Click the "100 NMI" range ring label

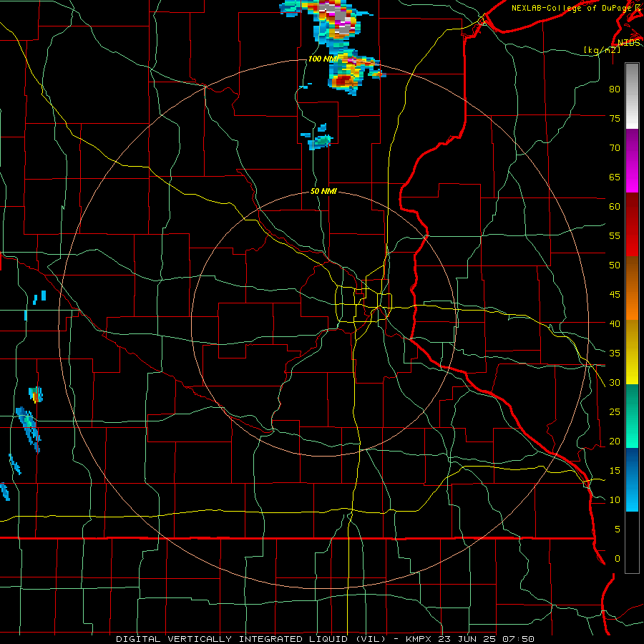(323, 59)
